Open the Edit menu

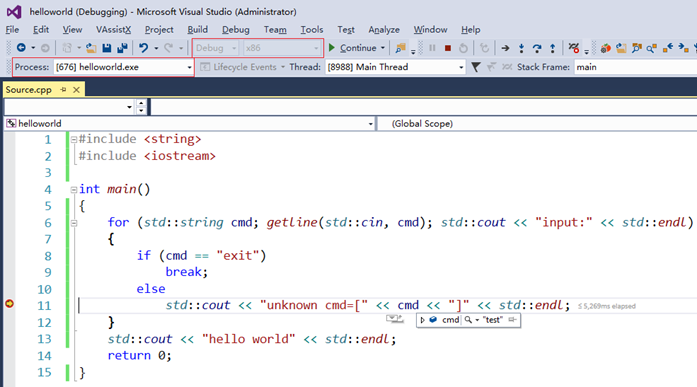click(41, 30)
